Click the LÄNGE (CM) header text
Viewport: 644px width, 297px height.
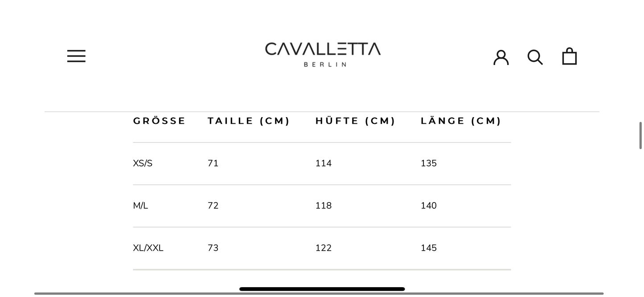[x=461, y=120]
